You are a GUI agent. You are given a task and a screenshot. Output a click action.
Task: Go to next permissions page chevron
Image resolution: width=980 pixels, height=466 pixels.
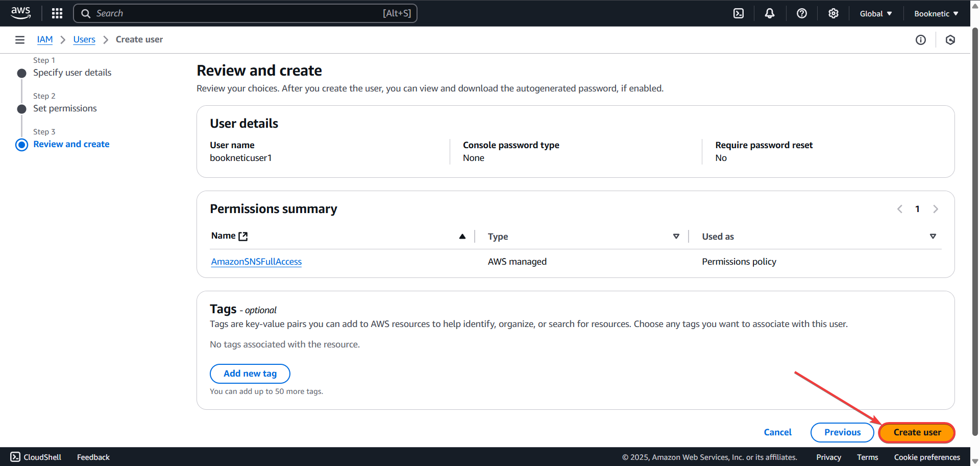point(936,209)
